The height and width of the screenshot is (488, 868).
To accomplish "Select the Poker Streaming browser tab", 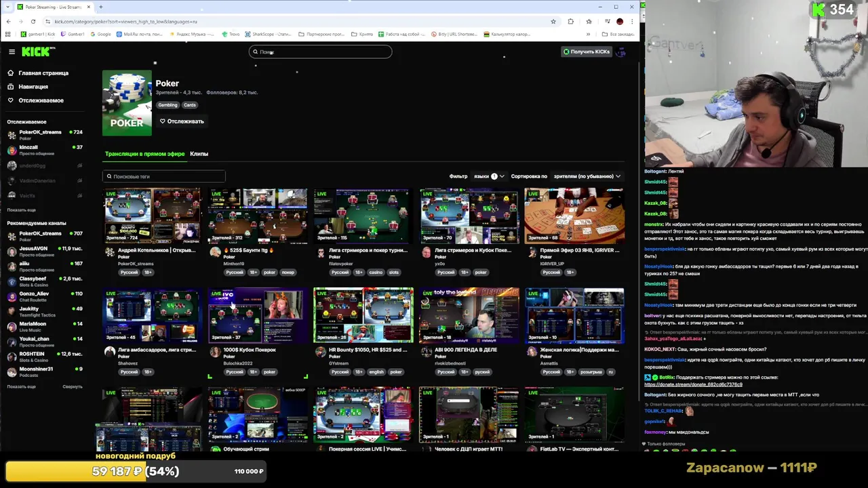I will [x=53, y=7].
